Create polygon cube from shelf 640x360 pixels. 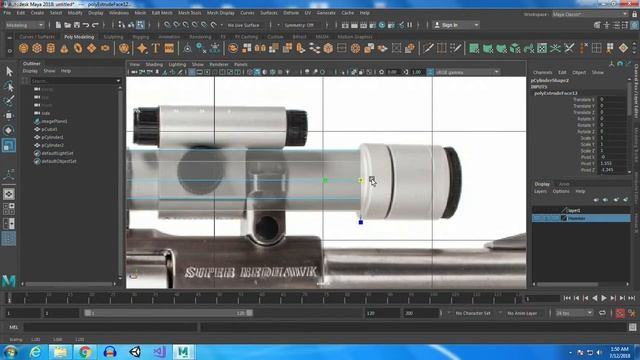(x=37, y=49)
